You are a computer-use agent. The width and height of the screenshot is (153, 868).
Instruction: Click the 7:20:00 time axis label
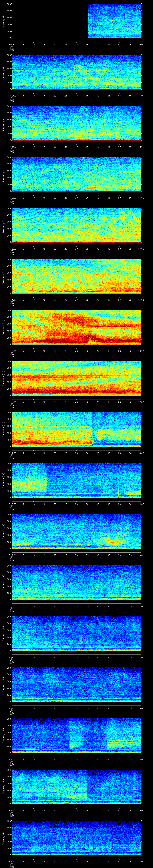coord(12,606)
